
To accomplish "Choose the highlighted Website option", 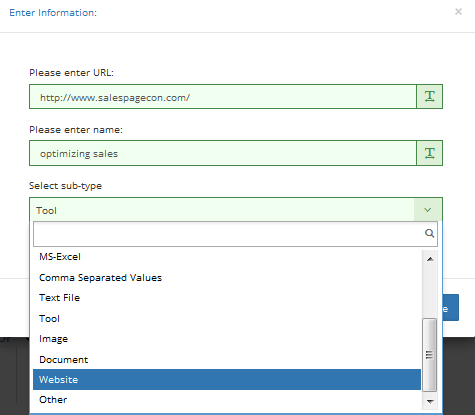I will 227,379.
